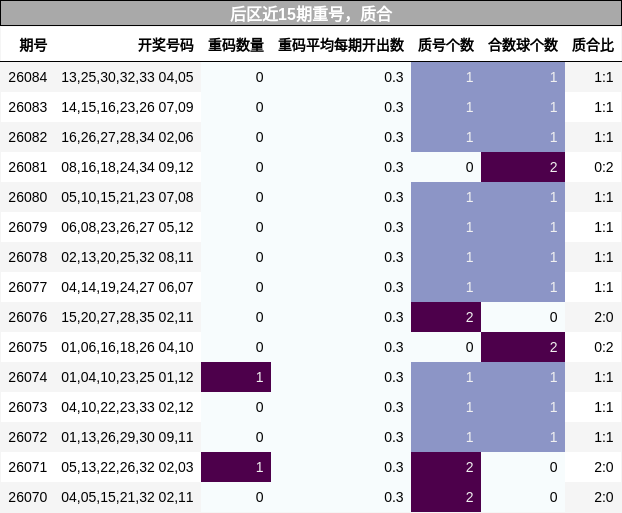
Task: Click draw numbers '06,08,23,26,27 05,12'
Action: tap(127, 227)
